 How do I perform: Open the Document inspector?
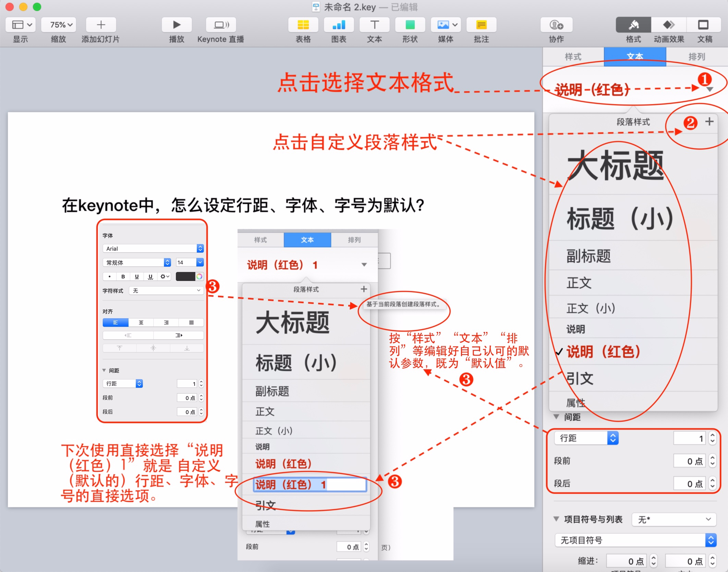(x=704, y=25)
